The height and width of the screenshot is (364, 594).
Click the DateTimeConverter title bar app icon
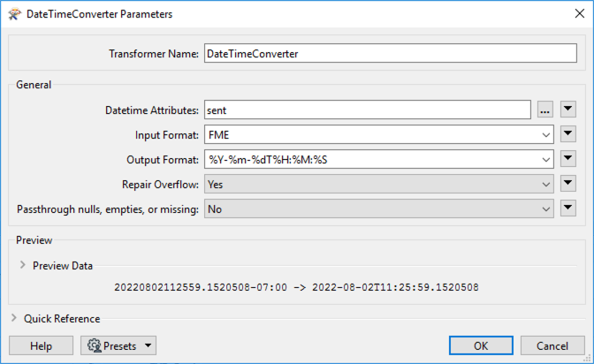(13, 14)
